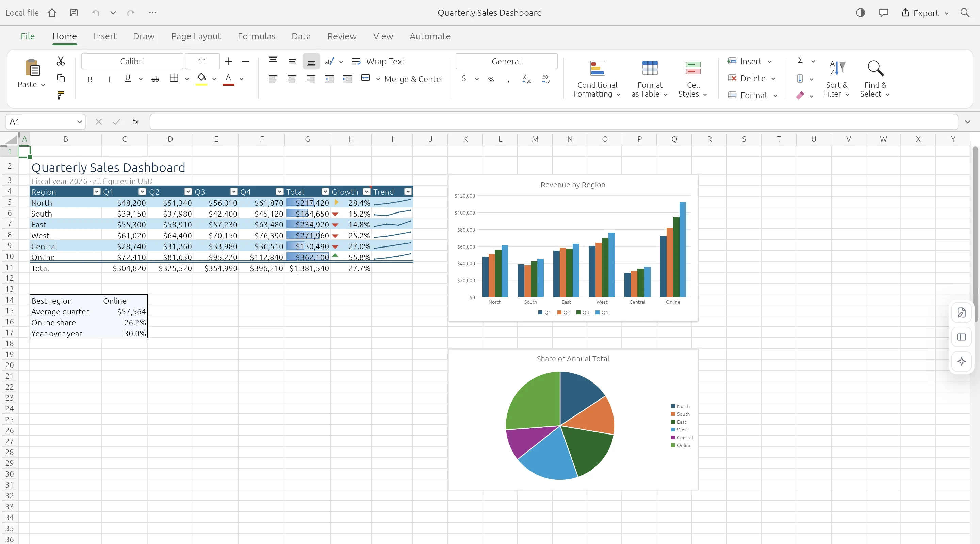Click the formula bar input field

(x=554, y=122)
